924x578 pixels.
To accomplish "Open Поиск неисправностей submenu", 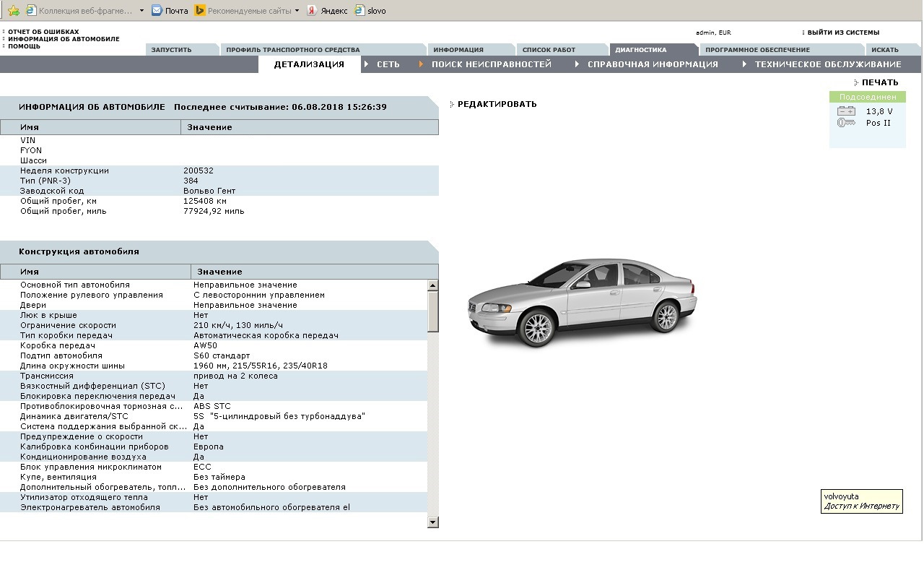I will (x=492, y=64).
